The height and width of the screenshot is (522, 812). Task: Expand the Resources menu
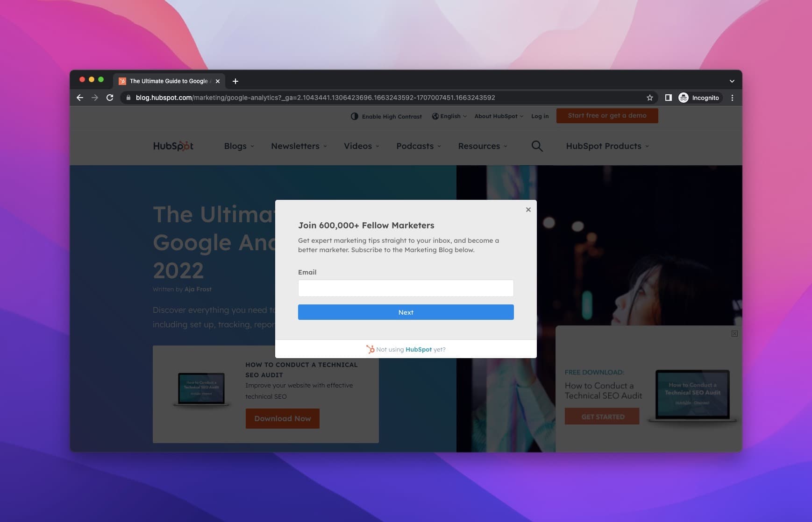pyautogui.click(x=483, y=146)
